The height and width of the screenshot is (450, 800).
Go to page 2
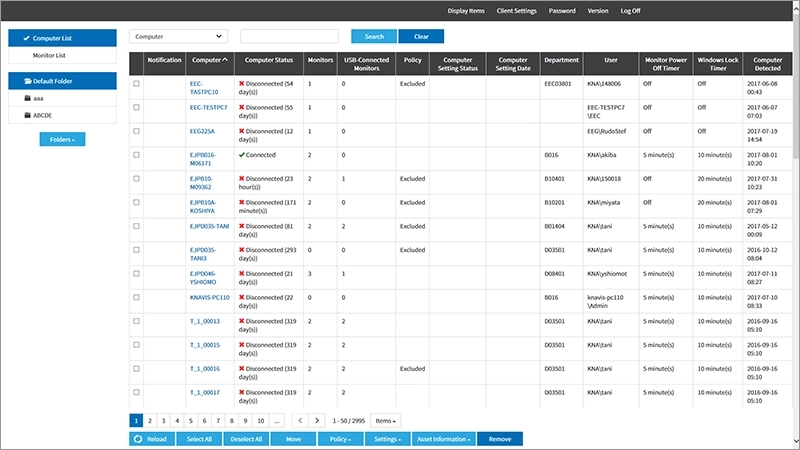[x=150, y=420]
